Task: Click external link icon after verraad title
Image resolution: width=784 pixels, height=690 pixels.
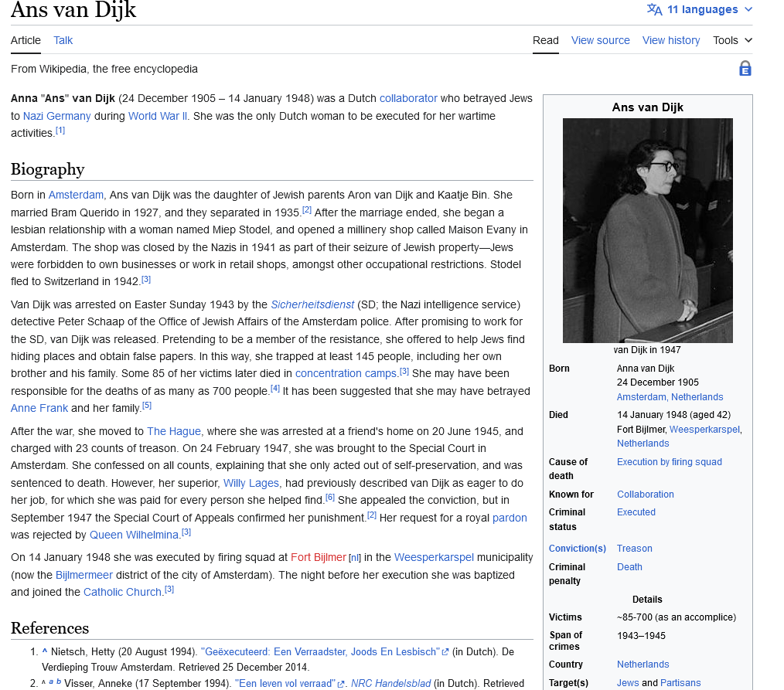Action: (341, 684)
